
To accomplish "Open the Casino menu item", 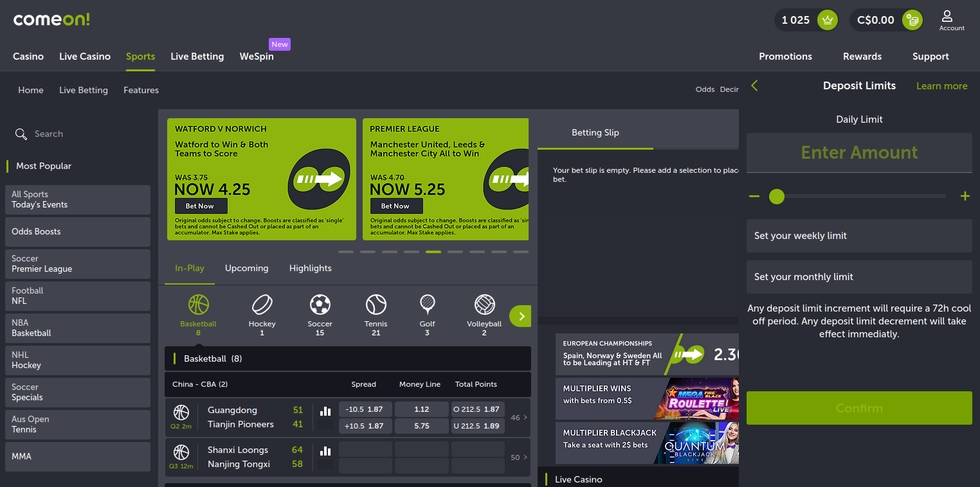I will [28, 57].
